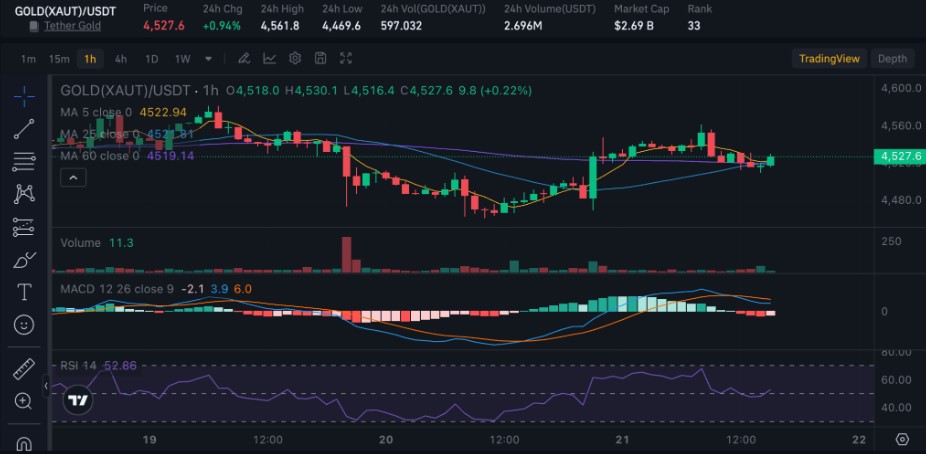Switch to the Depth chart view

(892, 58)
